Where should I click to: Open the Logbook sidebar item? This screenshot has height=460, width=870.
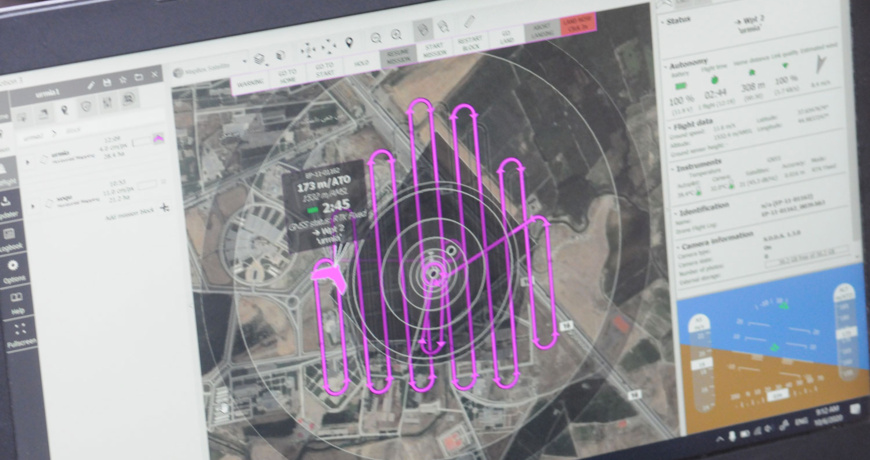click(x=11, y=240)
